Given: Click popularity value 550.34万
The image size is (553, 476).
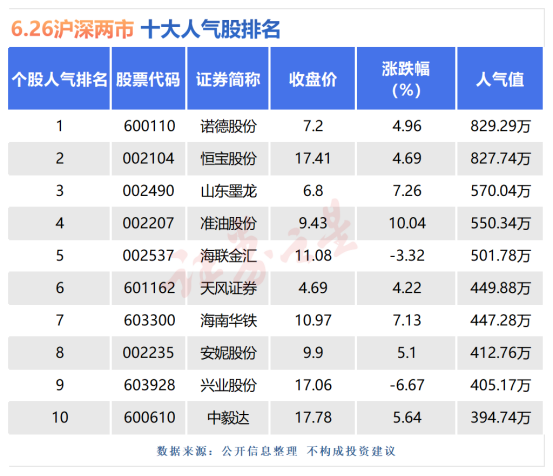Looking at the screenshot, I should coord(500,223).
